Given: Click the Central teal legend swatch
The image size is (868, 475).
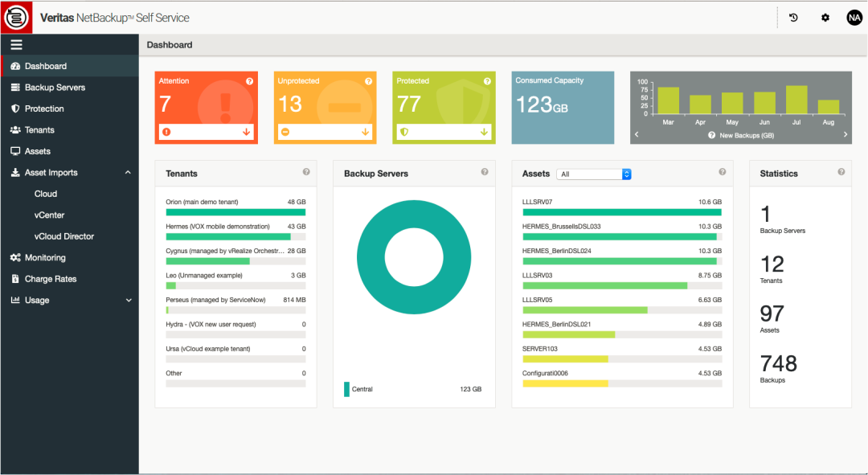Looking at the screenshot, I should pos(347,389).
